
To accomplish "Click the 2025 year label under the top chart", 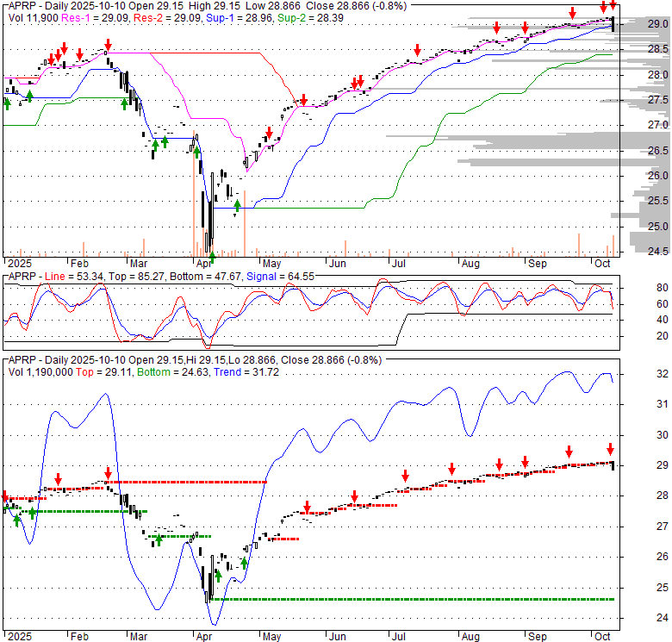I will point(16,264).
